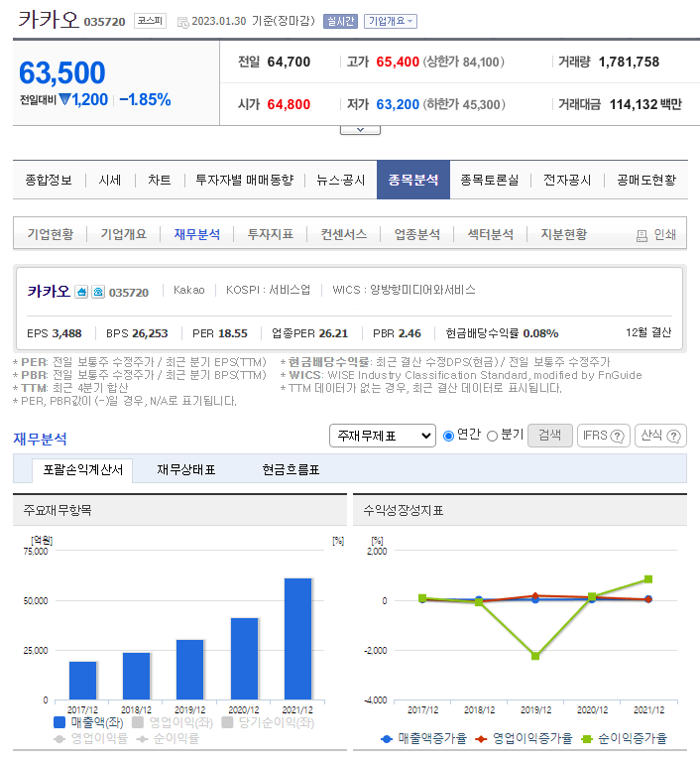Open the 뉴스·공시 tab
Image resolution: width=700 pixels, height=760 pixels.
tap(340, 181)
